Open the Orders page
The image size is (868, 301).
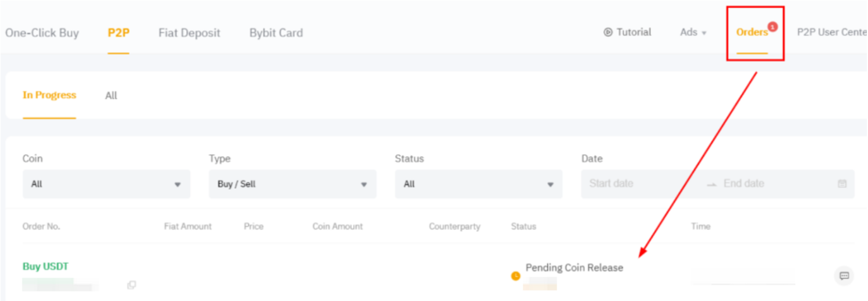[x=752, y=33]
